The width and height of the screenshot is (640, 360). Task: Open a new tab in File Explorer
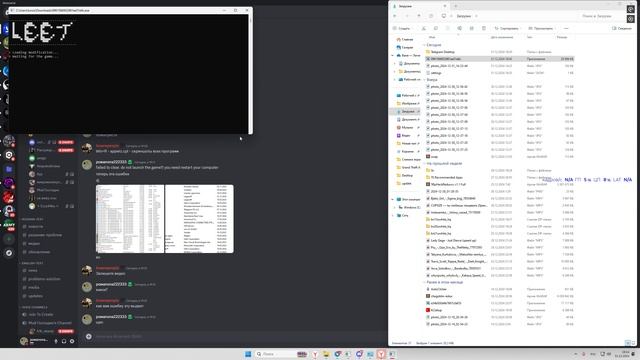tap(456, 6)
